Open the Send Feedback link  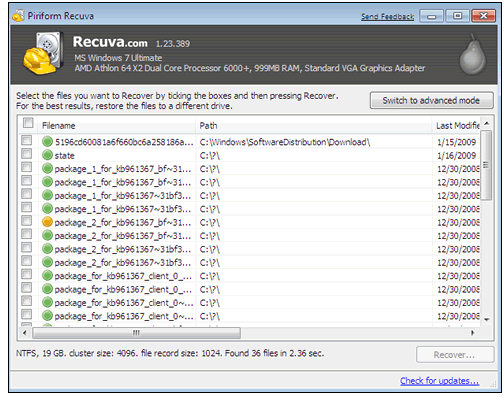[387, 16]
